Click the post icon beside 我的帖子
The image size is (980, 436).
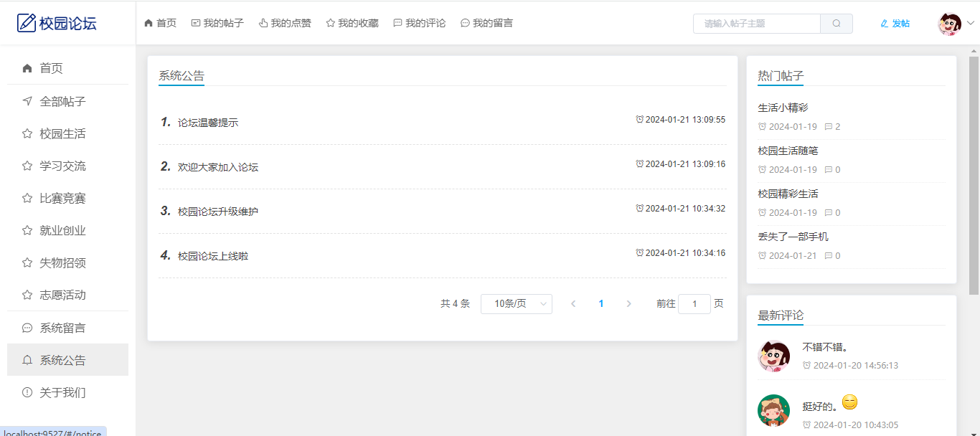point(196,23)
